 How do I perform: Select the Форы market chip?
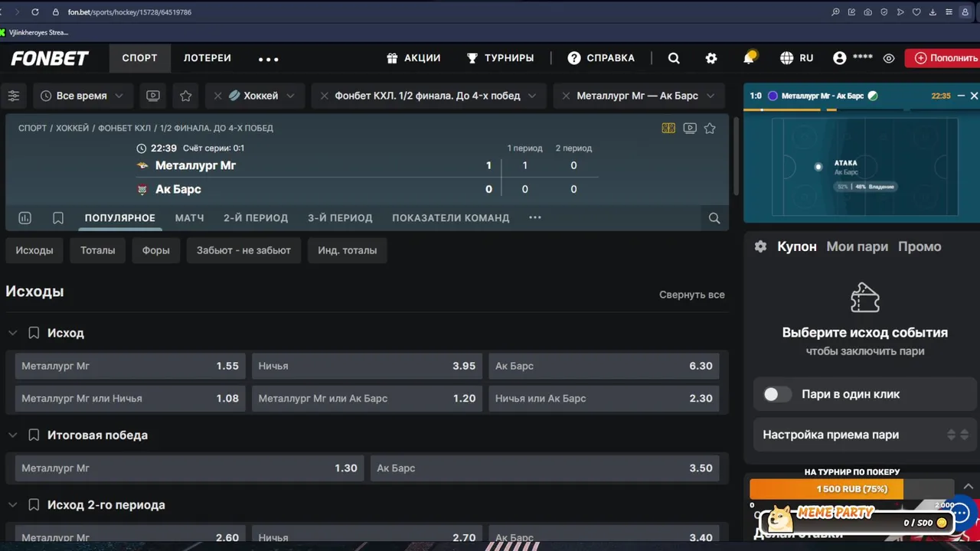pyautogui.click(x=155, y=250)
